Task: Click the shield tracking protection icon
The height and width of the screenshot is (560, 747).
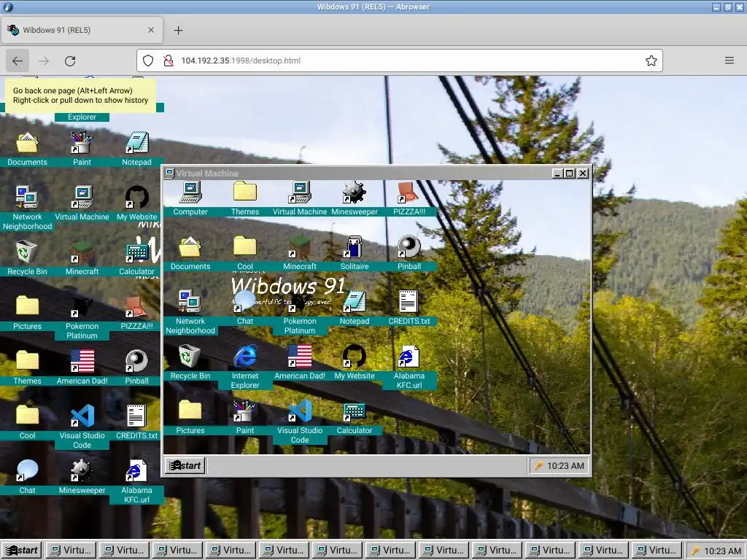Action: [148, 61]
